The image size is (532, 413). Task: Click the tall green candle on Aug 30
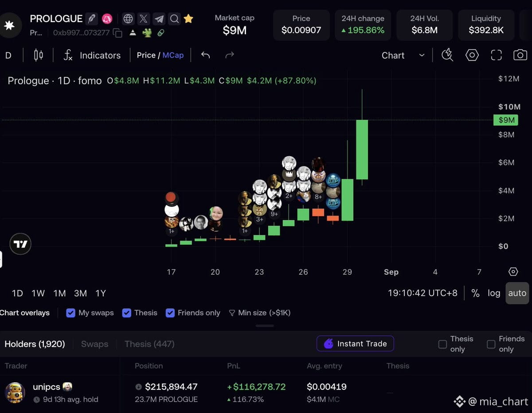pos(362,149)
